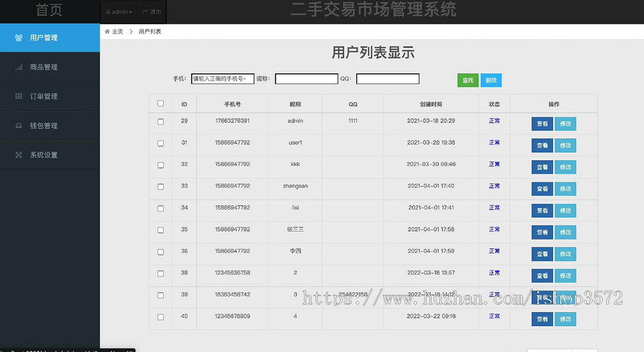Viewport: 644px width, 352px height.
Task: Toggle the select-all checkbox in the table header
Action: [160, 104]
